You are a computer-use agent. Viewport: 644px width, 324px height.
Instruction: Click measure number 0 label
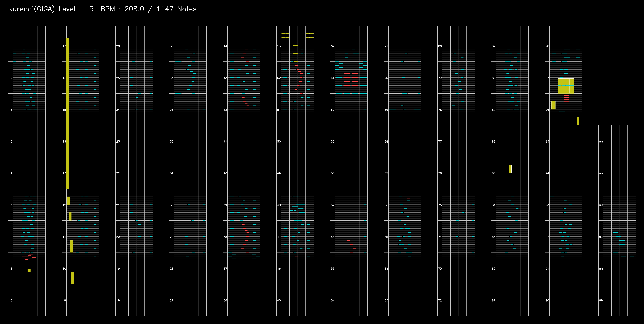coord(11,300)
